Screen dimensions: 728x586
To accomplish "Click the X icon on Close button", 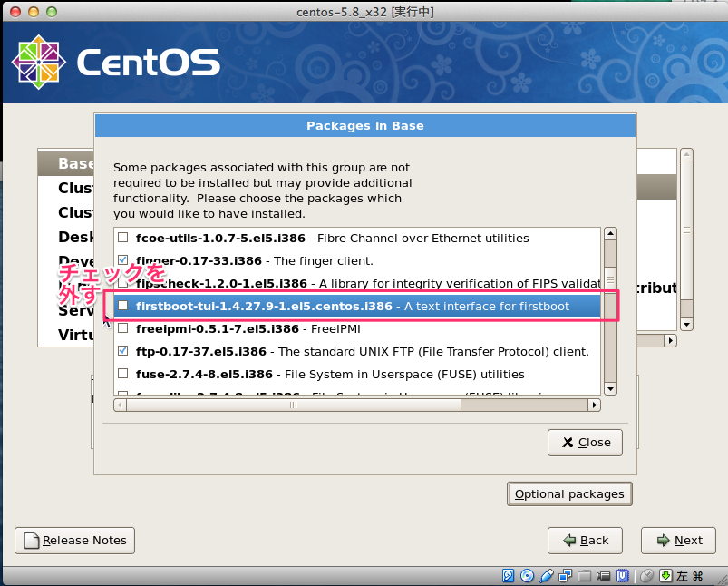I will point(568,442).
